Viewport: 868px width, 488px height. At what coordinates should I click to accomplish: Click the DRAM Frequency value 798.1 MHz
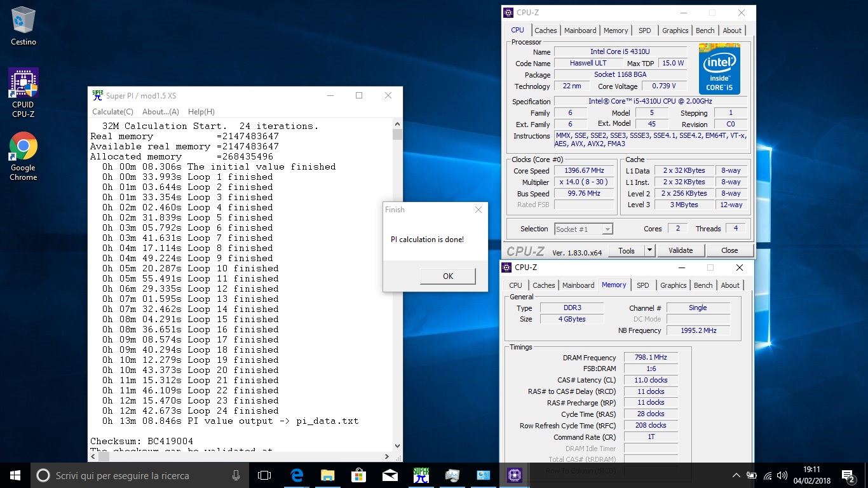[651, 358]
